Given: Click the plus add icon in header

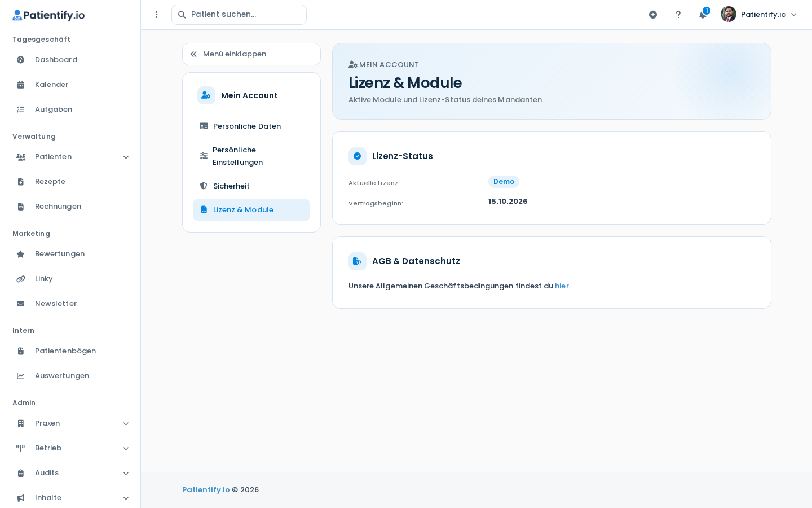Looking at the screenshot, I should pos(653,15).
